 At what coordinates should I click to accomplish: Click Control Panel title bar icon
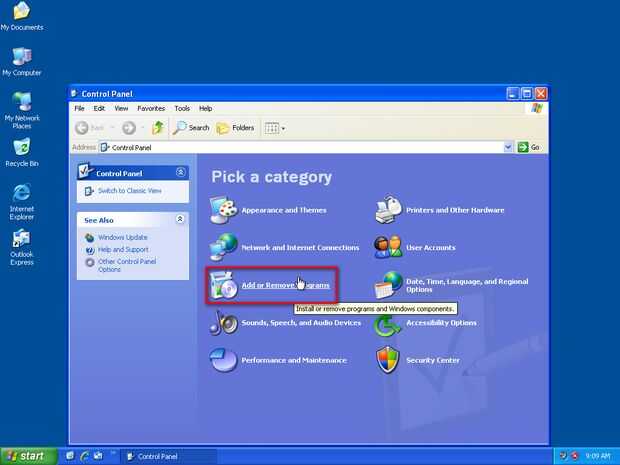tap(74, 93)
